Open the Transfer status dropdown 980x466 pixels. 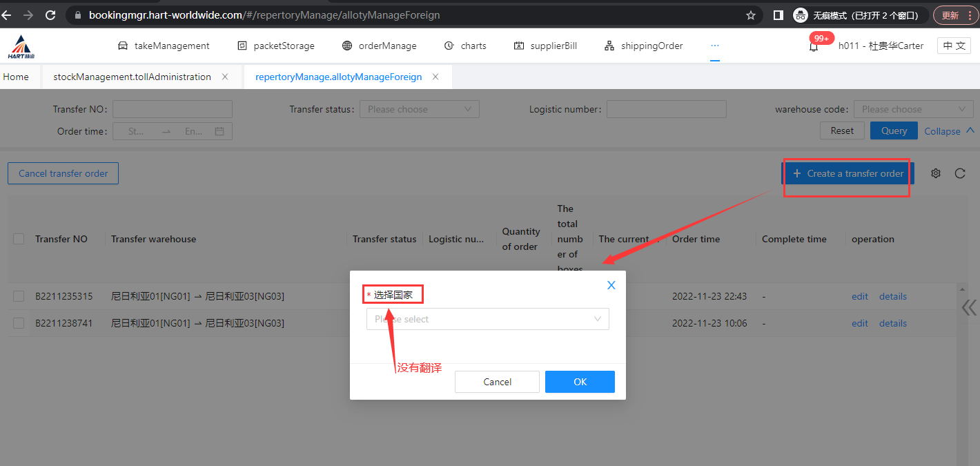(x=419, y=109)
